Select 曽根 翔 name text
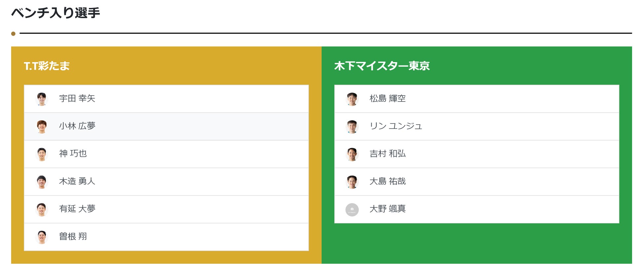This screenshot has height=277, width=644. (73, 236)
